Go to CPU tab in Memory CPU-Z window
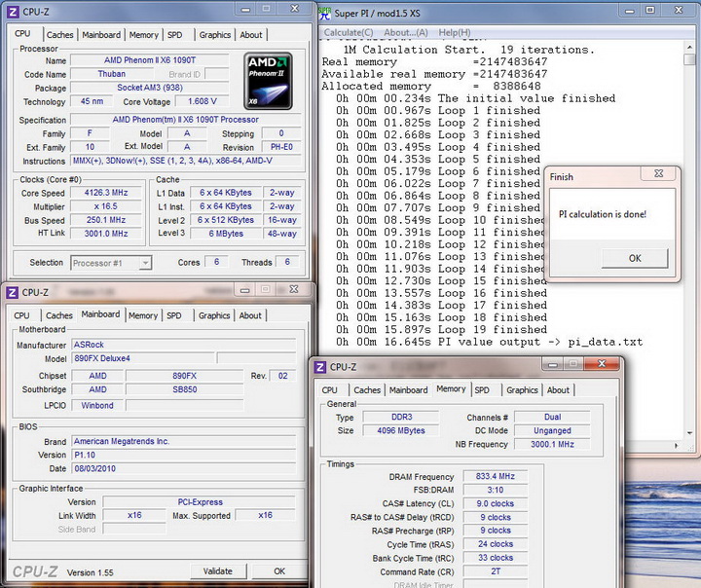 (x=329, y=390)
